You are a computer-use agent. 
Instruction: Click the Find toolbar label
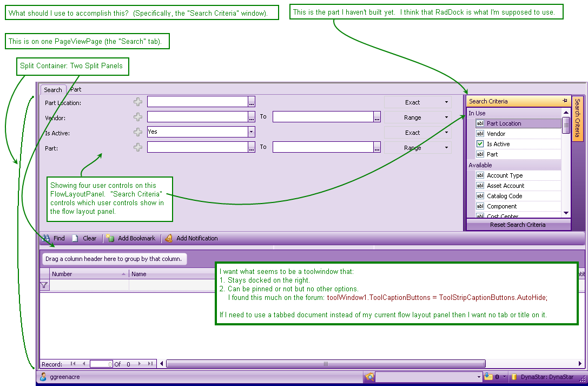(x=59, y=238)
